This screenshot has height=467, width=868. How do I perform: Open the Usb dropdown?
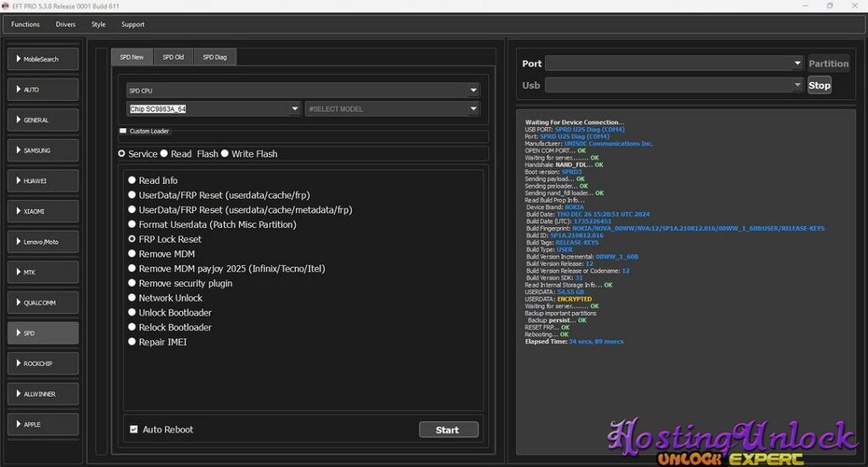[x=674, y=85]
